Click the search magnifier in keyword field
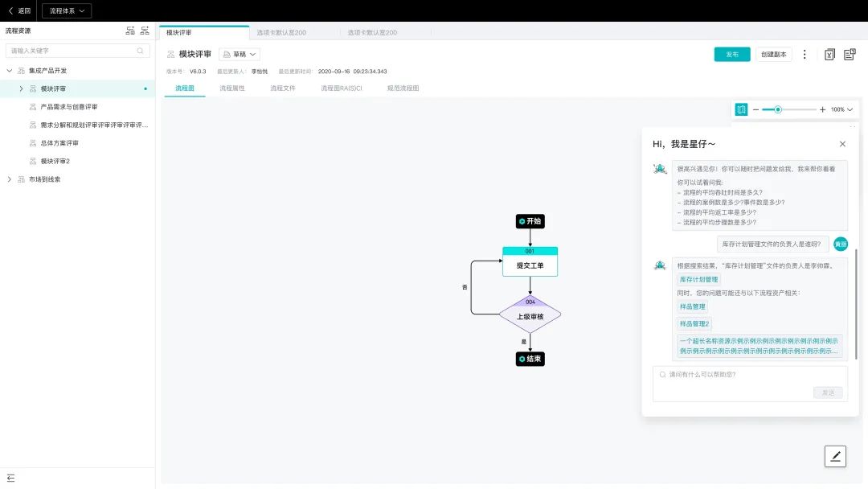The height and width of the screenshot is (489, 868). pyautogui.click(x=140, y=51)
